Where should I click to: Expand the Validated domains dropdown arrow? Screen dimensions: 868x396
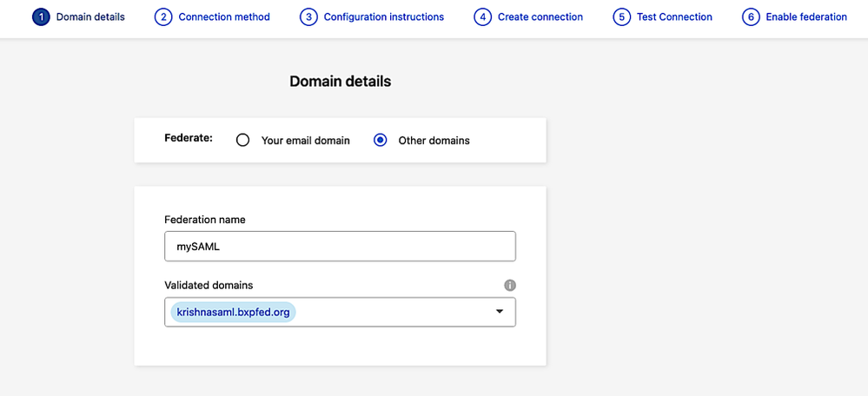coord(500,312)
